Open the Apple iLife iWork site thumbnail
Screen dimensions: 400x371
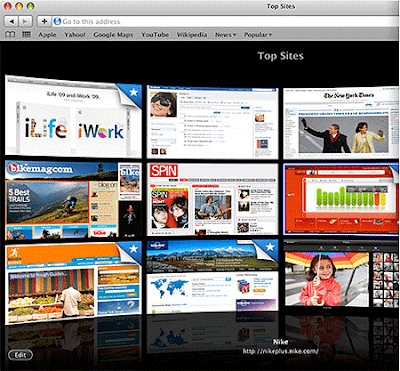[73, 117]
